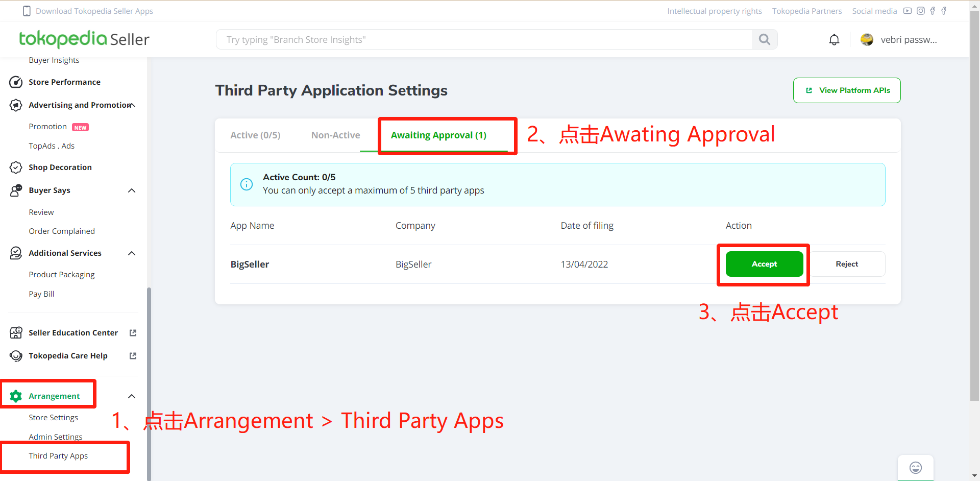The image size is (980, 481).
Task: Open Review under Buyer Says
Action: (x=41, y=212)
